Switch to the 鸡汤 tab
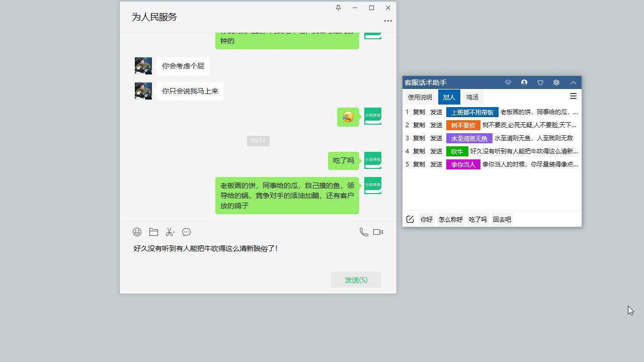This screenshot has height=362, width=644. click(472, 97)
